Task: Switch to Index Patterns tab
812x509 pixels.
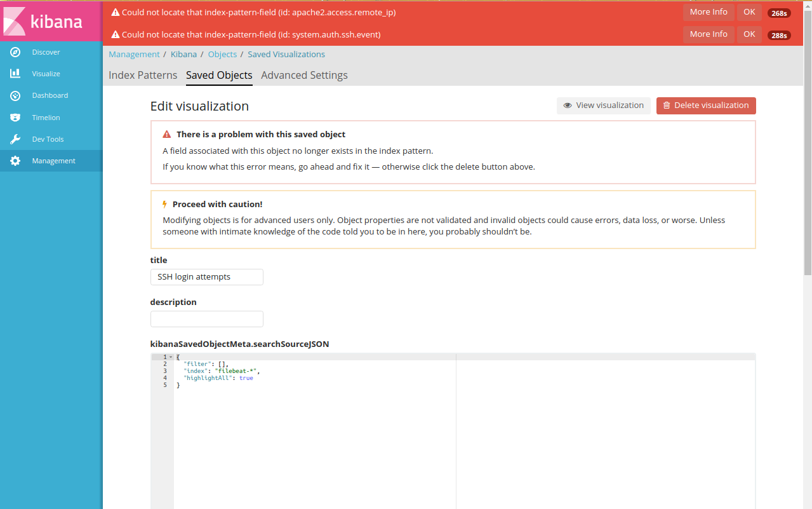Action: (x=143, y=75)
